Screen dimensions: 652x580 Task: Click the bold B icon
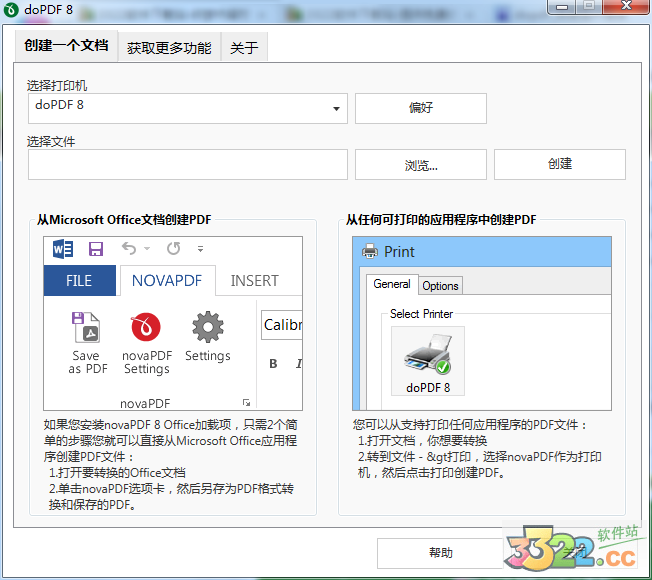pyautogui.click(x=273, y=364)
